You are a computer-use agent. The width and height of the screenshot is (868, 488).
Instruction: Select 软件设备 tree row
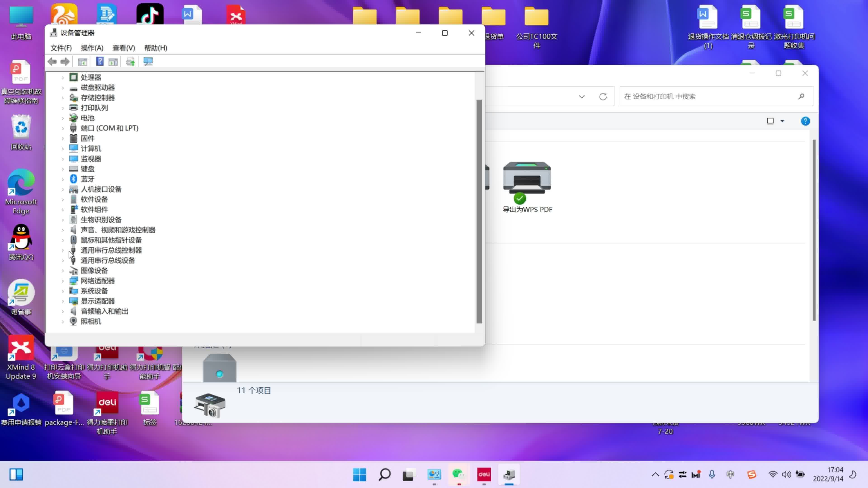tap(89, 199)
